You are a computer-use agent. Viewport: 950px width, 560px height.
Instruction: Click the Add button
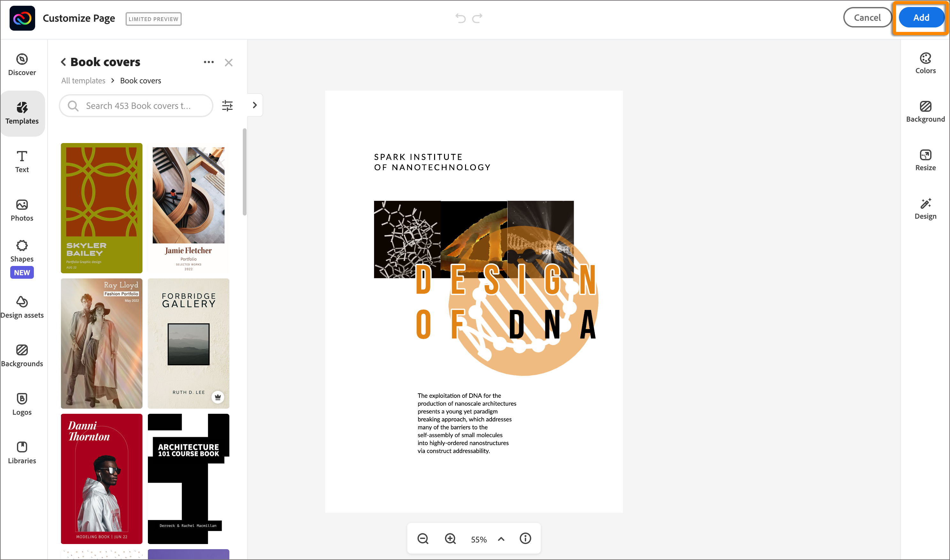click(921, 17)
